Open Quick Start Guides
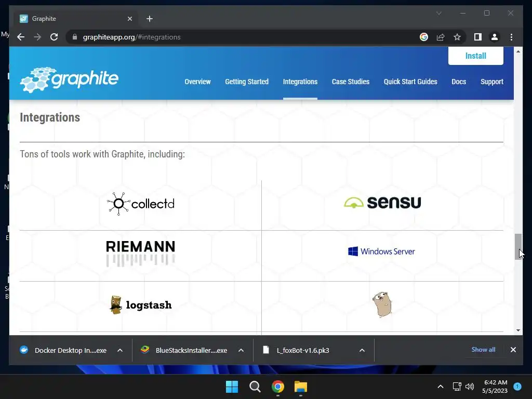 coord(410,82)
